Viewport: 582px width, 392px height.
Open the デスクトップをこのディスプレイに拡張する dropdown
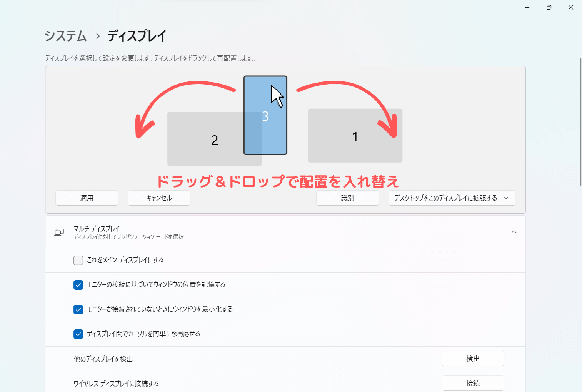pyautogui.click(x=452, y=198)
